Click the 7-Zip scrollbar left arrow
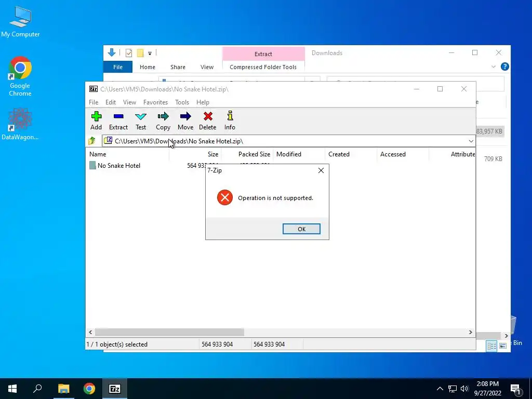Screen dimensions: 532x399 coord(90,332)
